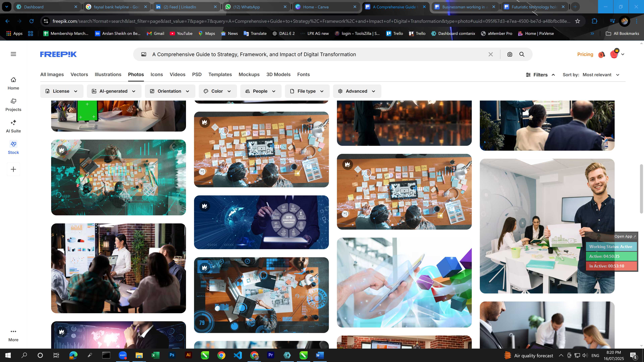
Task: Open the Freepik hamburger menu
Action: [x=13, y=54]
